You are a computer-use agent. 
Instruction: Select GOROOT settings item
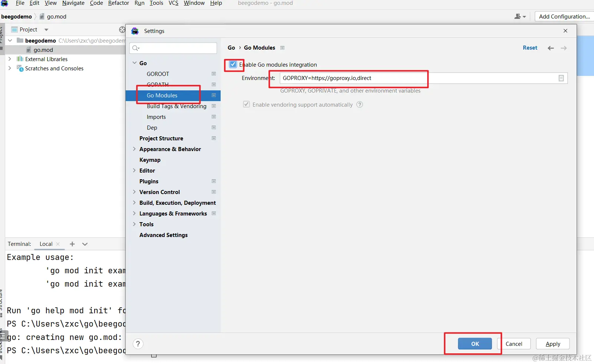point(158,74)
